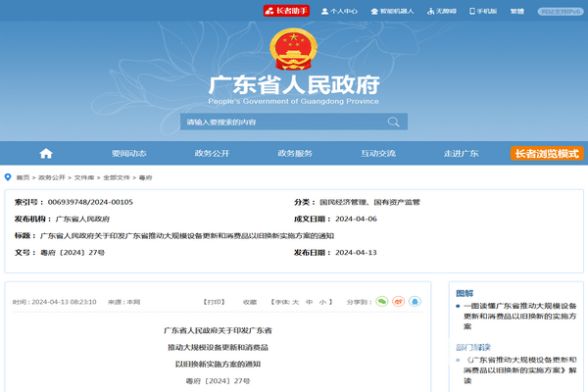Click the search magnifier icon
The height and width of the screenshot is (392, 588).
pos(394,122)
